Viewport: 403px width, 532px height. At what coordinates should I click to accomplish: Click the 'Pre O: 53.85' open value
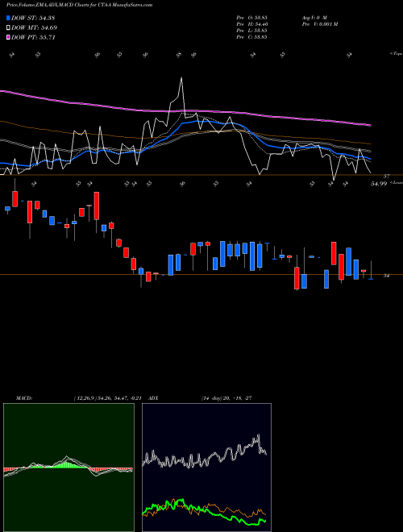251,18
